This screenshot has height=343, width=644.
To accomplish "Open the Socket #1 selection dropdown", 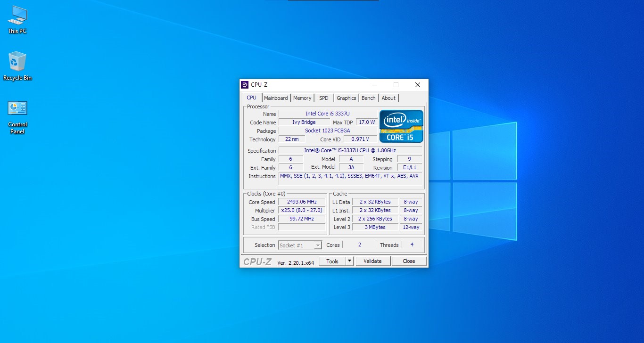I will (x=300, y=245).
